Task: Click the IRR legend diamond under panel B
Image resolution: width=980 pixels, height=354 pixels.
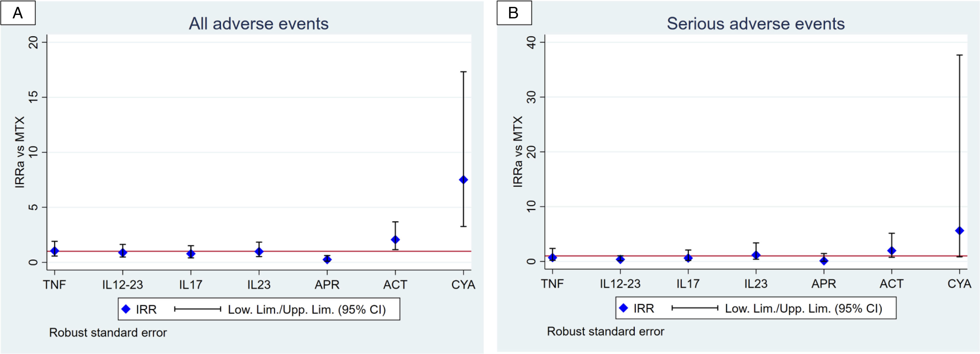Action: click(x=623, y=308)
